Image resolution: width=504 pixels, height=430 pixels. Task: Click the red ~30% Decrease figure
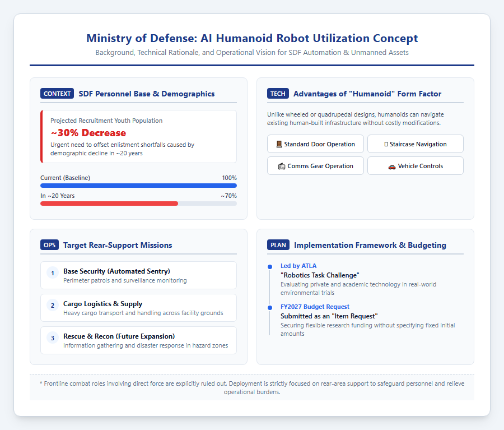point(88,133)
